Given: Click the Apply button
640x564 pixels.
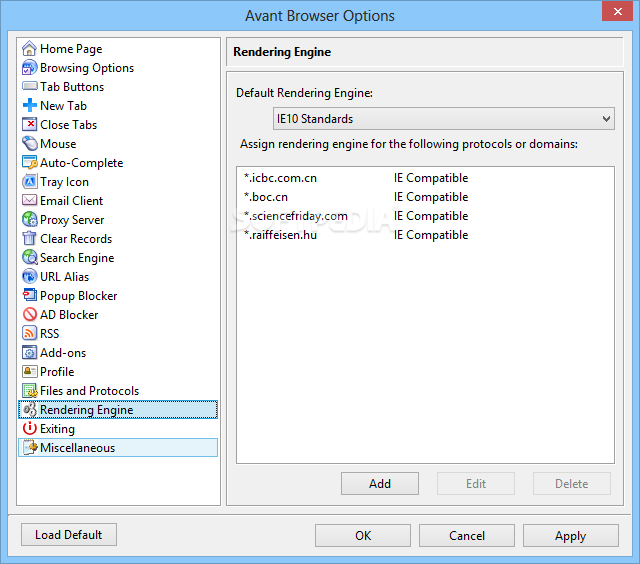Looking at the screenshot, I should (571, 535).
